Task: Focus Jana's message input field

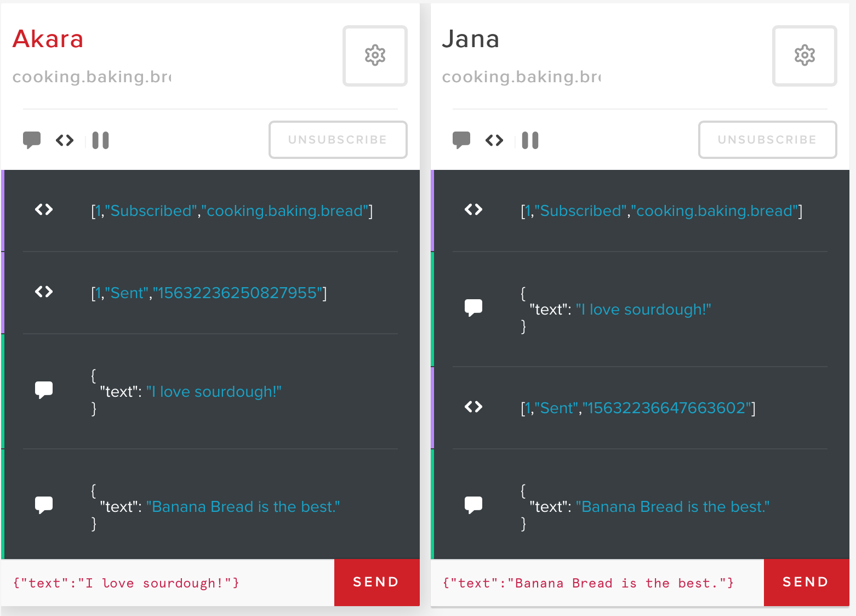Action: [x=597, y=583]
